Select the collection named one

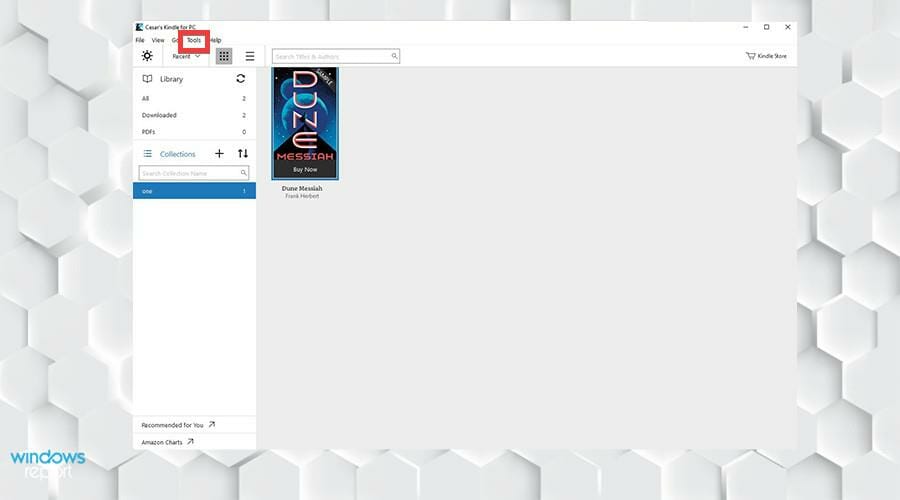[194, 191]
